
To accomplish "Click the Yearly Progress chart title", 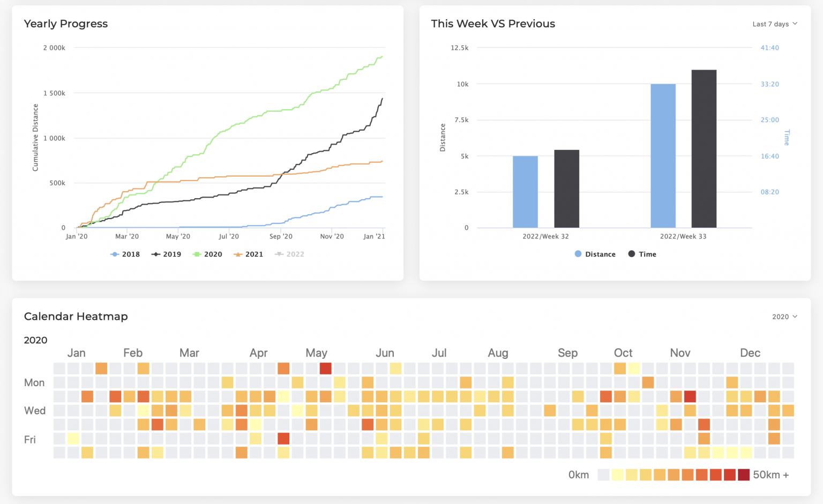I will click(66, 24).
